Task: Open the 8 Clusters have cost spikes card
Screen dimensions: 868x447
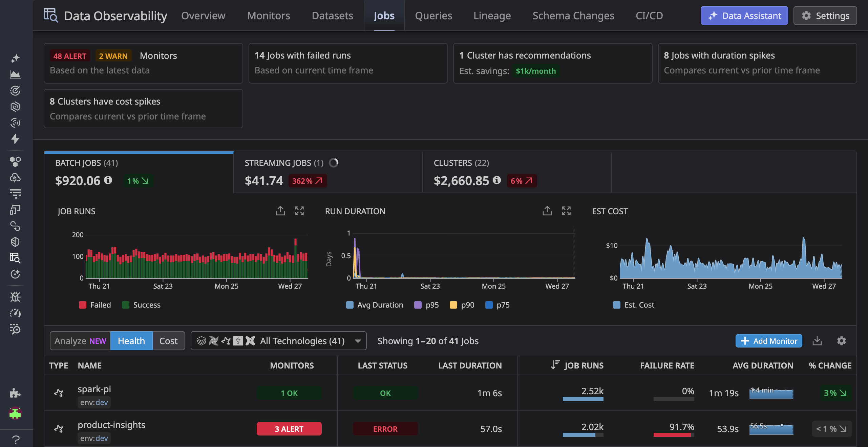Action: pyautogui.click(x=143, y=109)
